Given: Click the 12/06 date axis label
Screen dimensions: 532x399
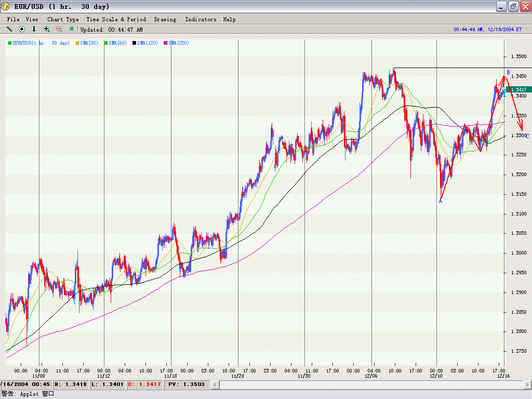Looking at the screenshot, I should coord(371,376).
